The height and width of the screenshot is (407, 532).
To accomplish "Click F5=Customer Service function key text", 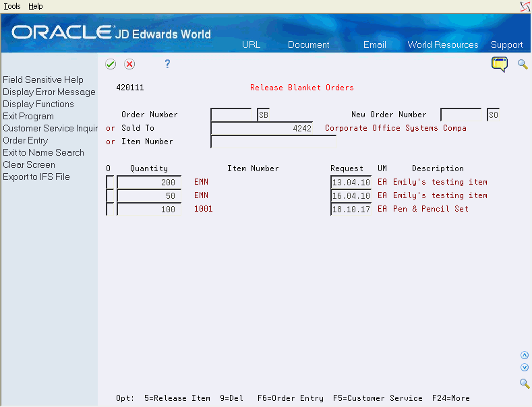I will point(378,398).
